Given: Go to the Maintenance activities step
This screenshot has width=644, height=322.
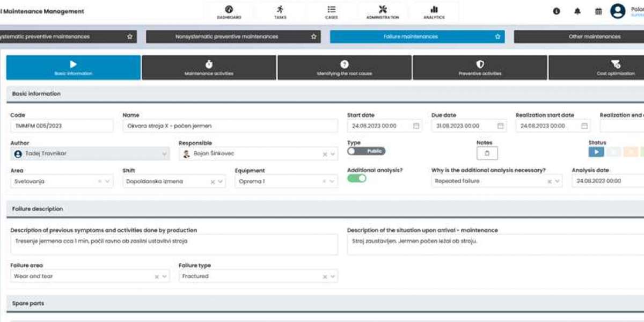Looking at the screenshot, I should tap(209, 68).
